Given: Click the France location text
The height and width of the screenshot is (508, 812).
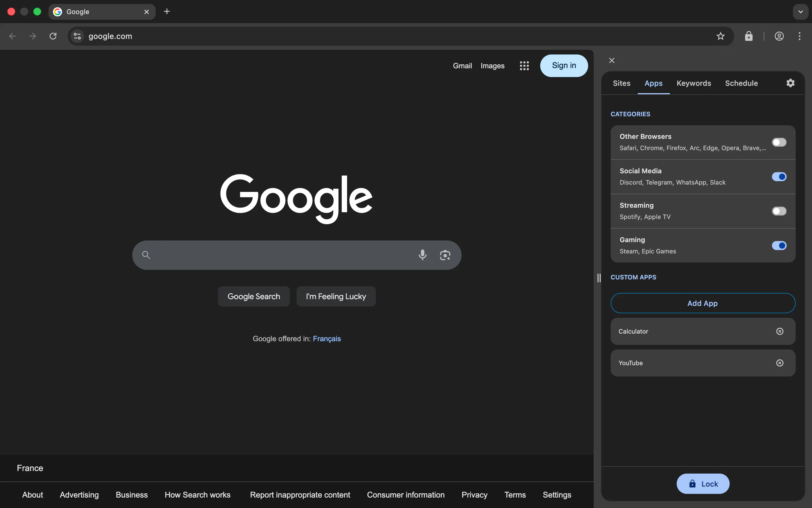Looking at the screenshot, I should point(30,468).
